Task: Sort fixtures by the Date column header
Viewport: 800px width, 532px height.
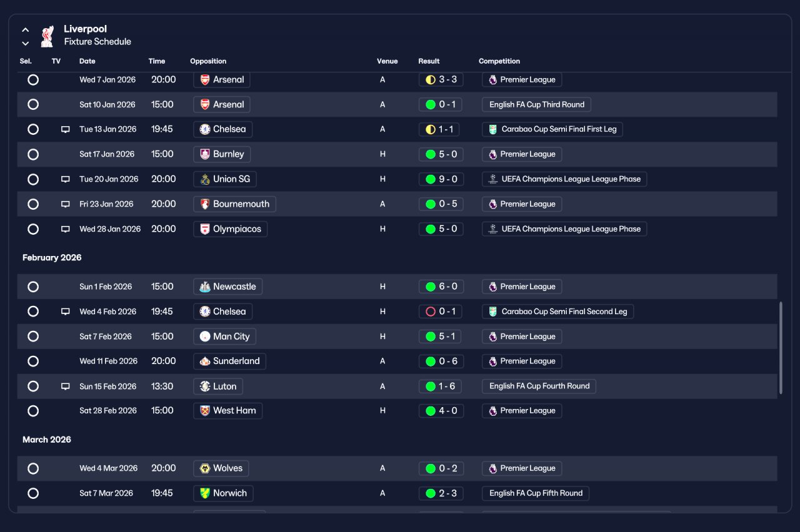Action: point(87,61)
